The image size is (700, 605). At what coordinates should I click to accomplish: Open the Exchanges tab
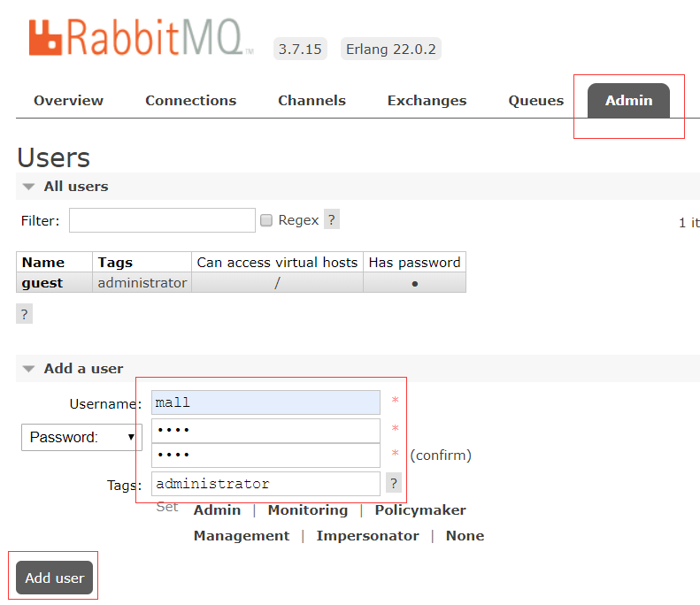[427, 100]
